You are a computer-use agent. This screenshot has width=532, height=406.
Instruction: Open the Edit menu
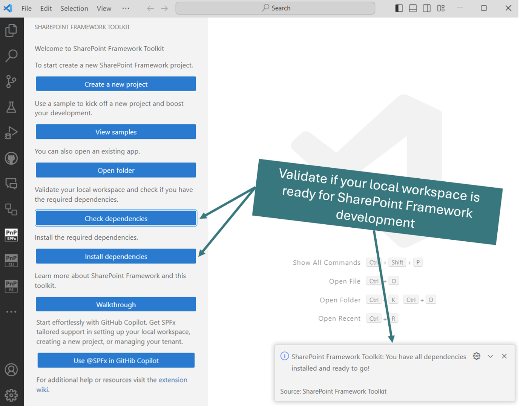pyautogui.click(x=46, y=8)
